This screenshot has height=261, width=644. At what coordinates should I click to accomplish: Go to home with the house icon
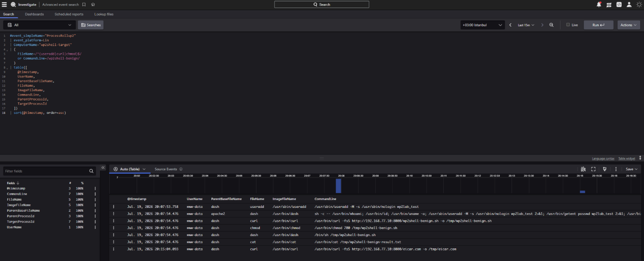93,5
